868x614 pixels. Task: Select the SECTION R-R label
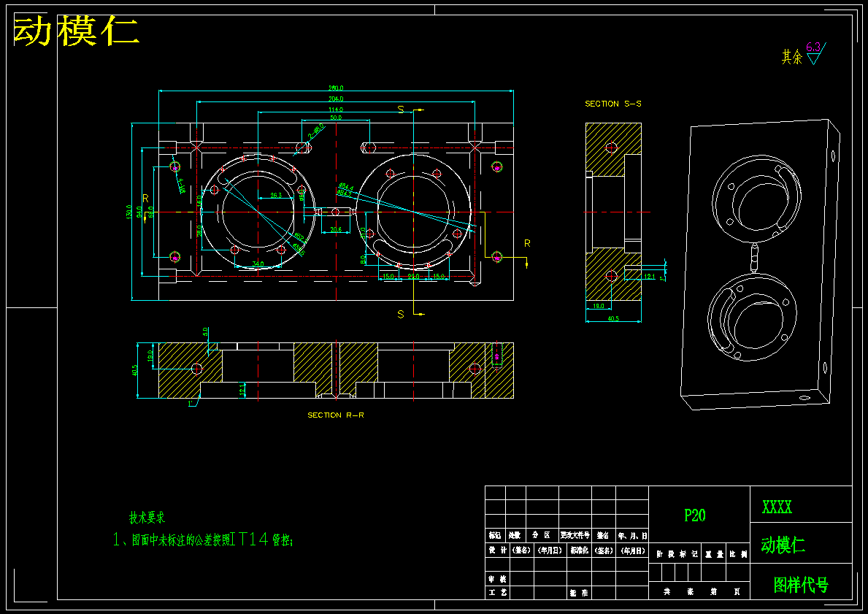336,415
